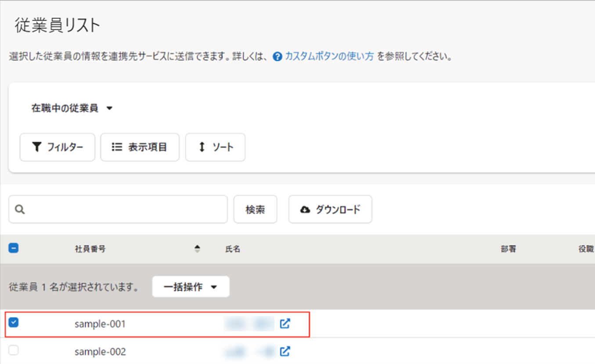Click the magnifier icon in search box

click(20, 209)
